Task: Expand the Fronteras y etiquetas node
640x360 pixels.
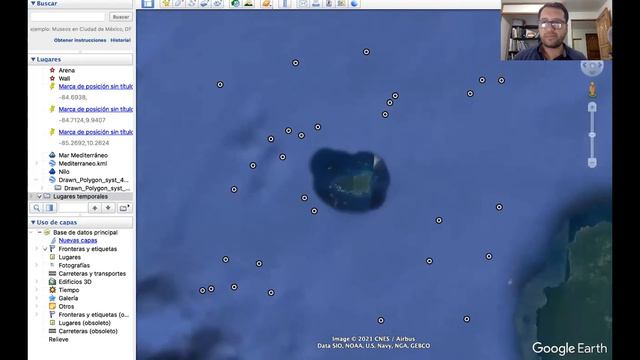Action: 37,249
